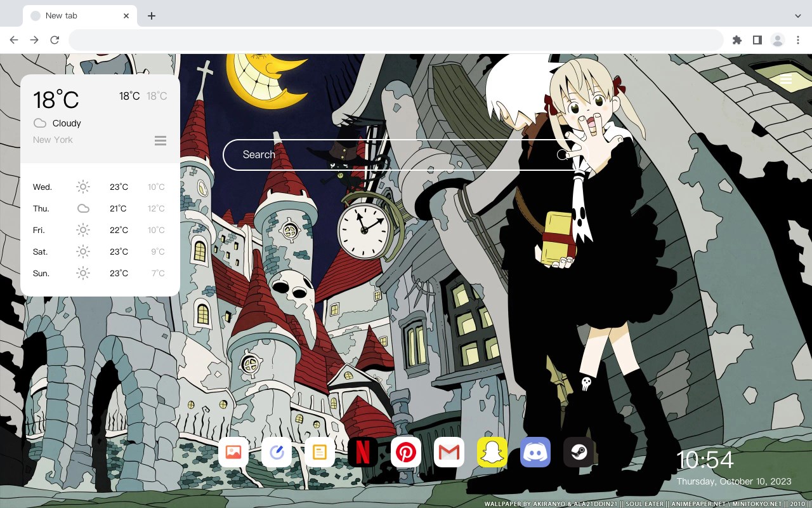Open the Steam shortcut
The image size is (812, 508).
click(x=579, y=452)
